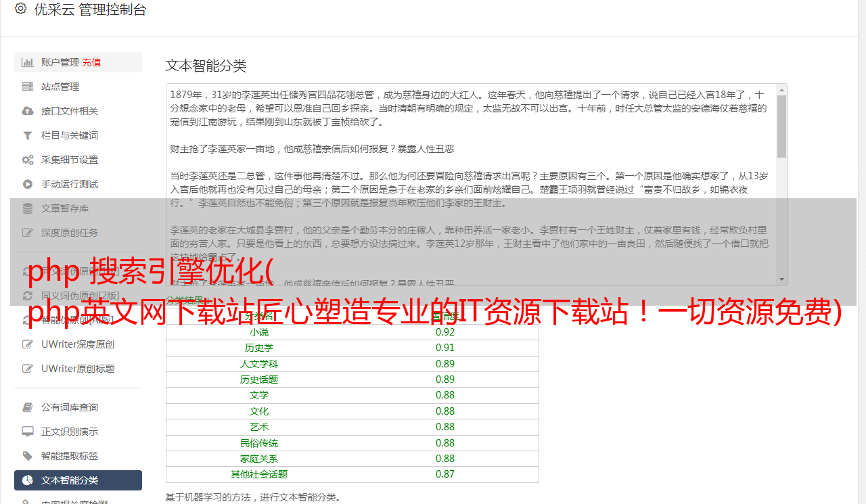This screenshot has width=866, height=504.
Task: Click the 0.87 confidence value
Action: 445,474
